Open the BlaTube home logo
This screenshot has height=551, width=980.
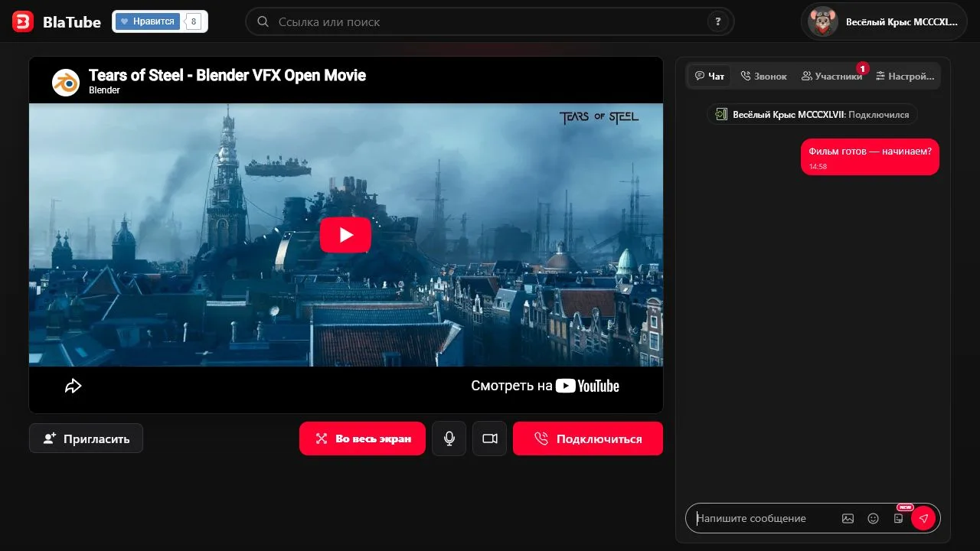click(x=57, y=22)
